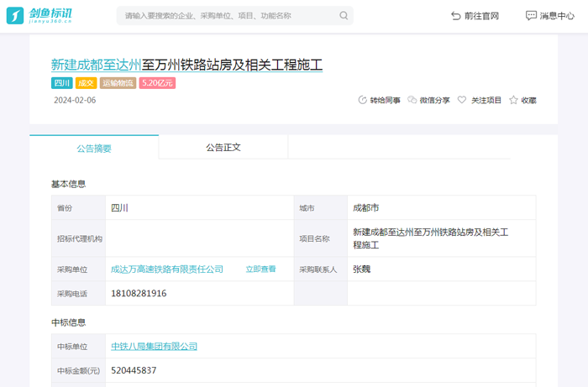
Task: Open 中铁八局集团有限公司 winner link
Action: [x=154, y=346]
